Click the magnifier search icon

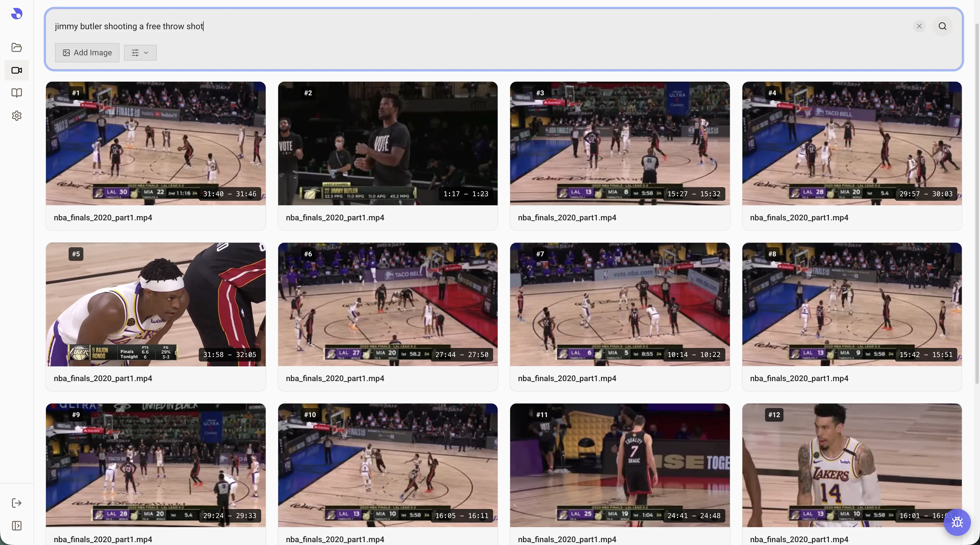[x=942, y=26]
